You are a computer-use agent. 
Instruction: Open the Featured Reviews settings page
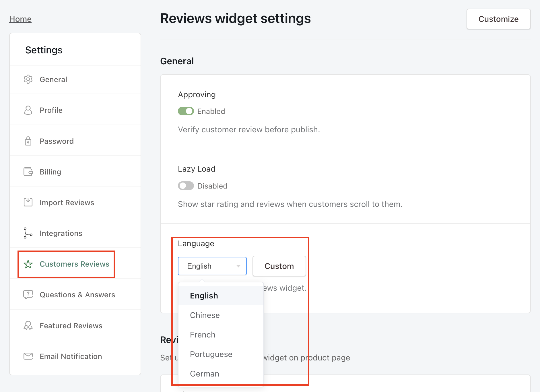[71, 326]
